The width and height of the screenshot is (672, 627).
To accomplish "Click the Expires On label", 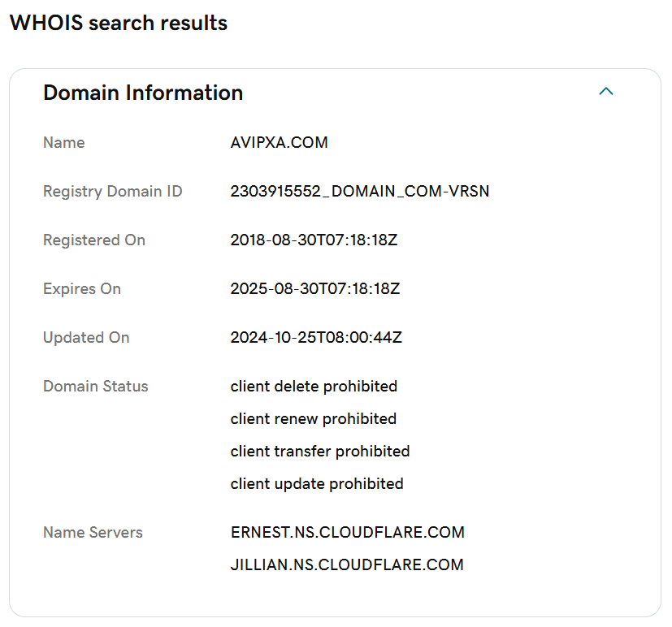I will (82, 289).
